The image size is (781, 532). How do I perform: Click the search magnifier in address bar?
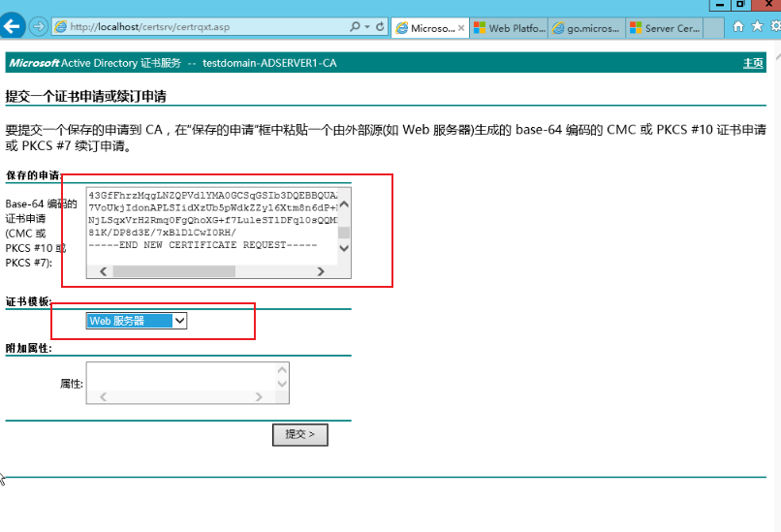tap(355, 26)
